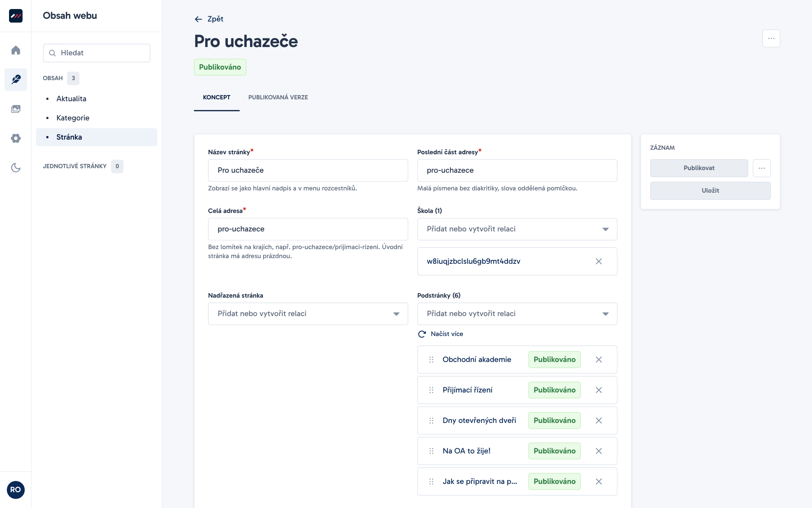Remove Přijímací řízení subpage
812x508 pixels.
click(599, 390)
